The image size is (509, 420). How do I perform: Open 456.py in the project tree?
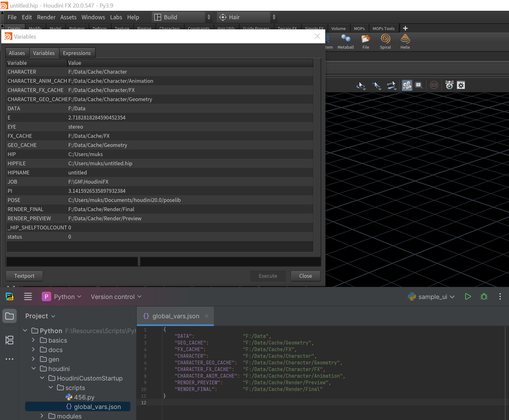(x=80, y=397)
